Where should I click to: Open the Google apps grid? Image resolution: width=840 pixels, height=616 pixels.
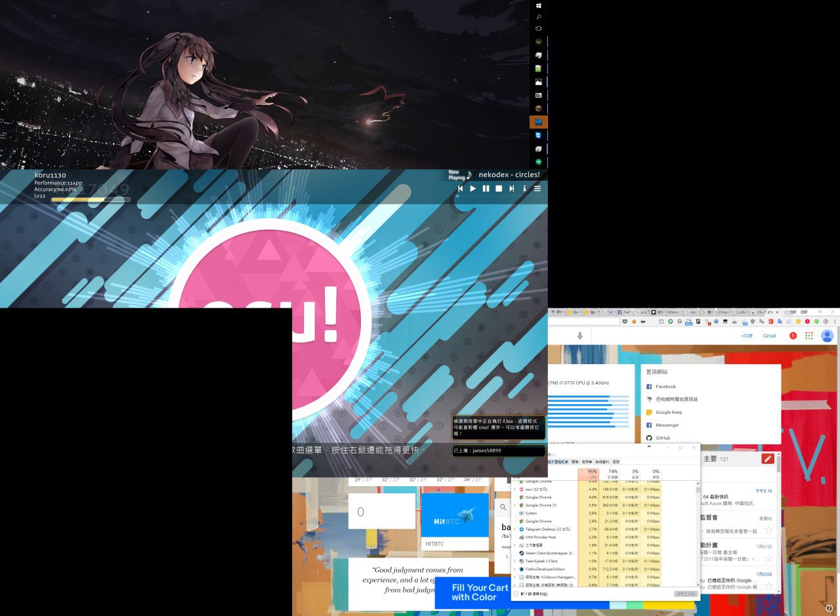pos(809,336)
